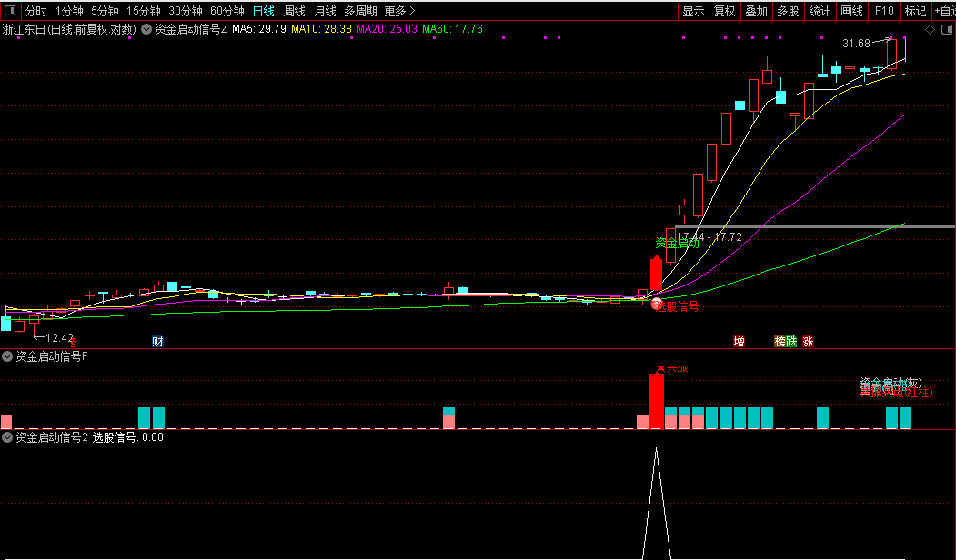Toggle the side panel icon at top-right
This screenshot has width=956, height=560.
pyautogui.click(x=947, y=29)
